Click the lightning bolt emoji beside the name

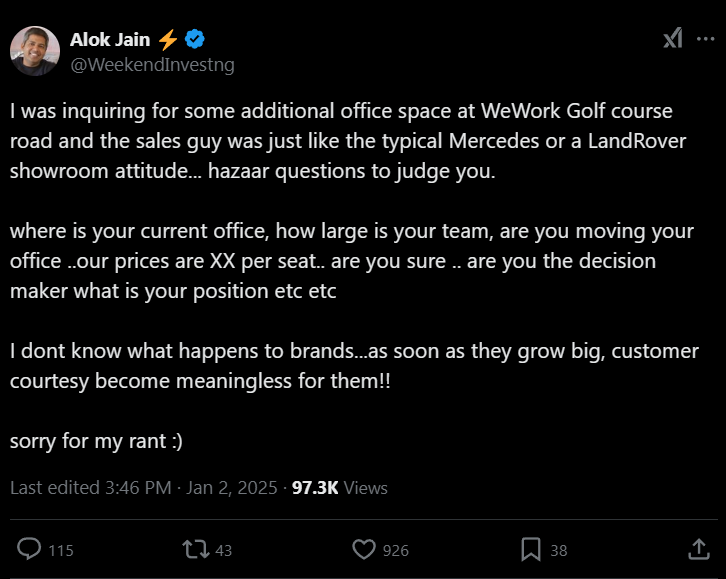(168, 40)
